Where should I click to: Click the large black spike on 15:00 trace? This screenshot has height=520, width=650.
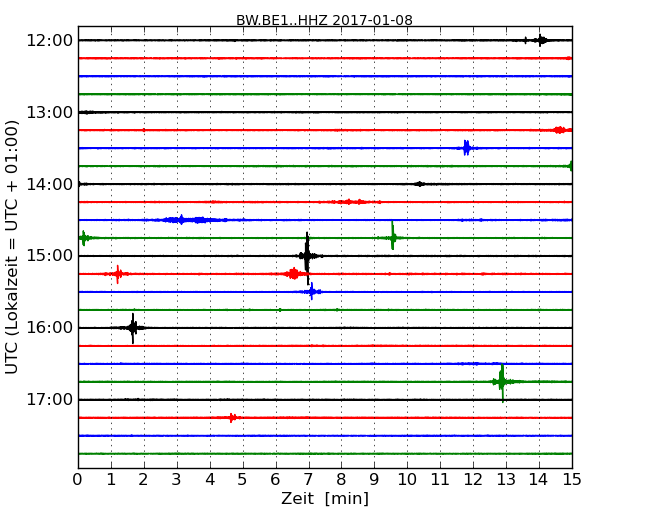pyautogui.click(x=307, y=257)
